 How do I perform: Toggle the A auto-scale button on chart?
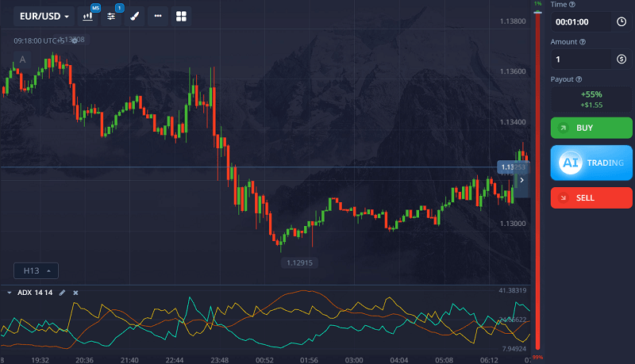tap(22, 59)
